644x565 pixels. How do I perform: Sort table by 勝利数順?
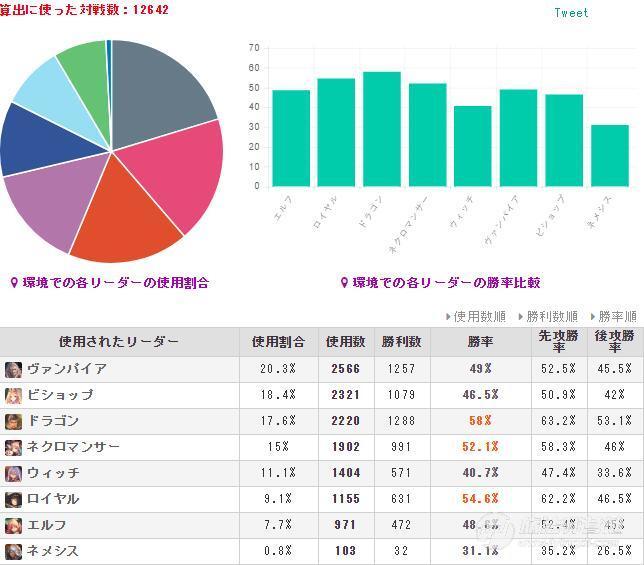click(548, 317)
